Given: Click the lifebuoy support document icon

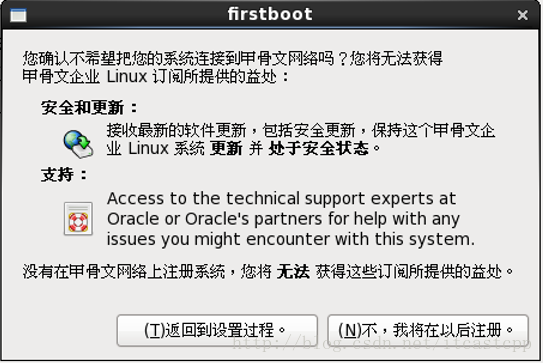Looking at the screenshot, I should (78, 219).
